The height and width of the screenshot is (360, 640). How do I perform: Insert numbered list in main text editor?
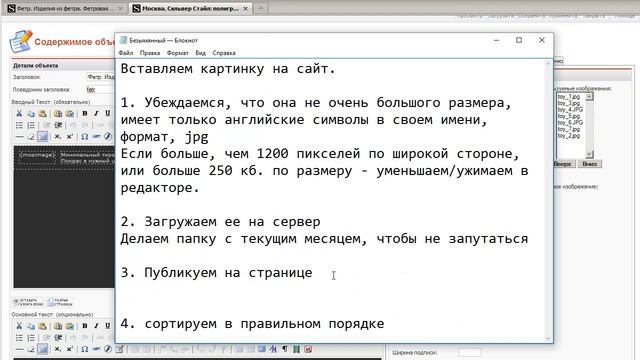[31, 338]
